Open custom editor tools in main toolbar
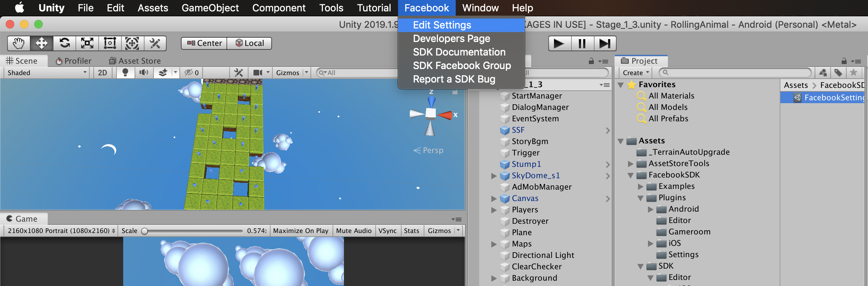This screenshot has height=286, width=868. (x=155, y=43)
